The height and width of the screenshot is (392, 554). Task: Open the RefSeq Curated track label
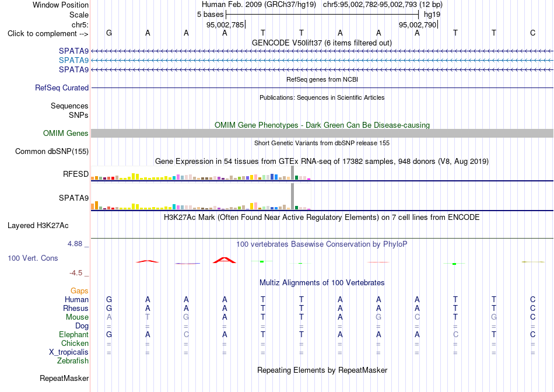61,87
